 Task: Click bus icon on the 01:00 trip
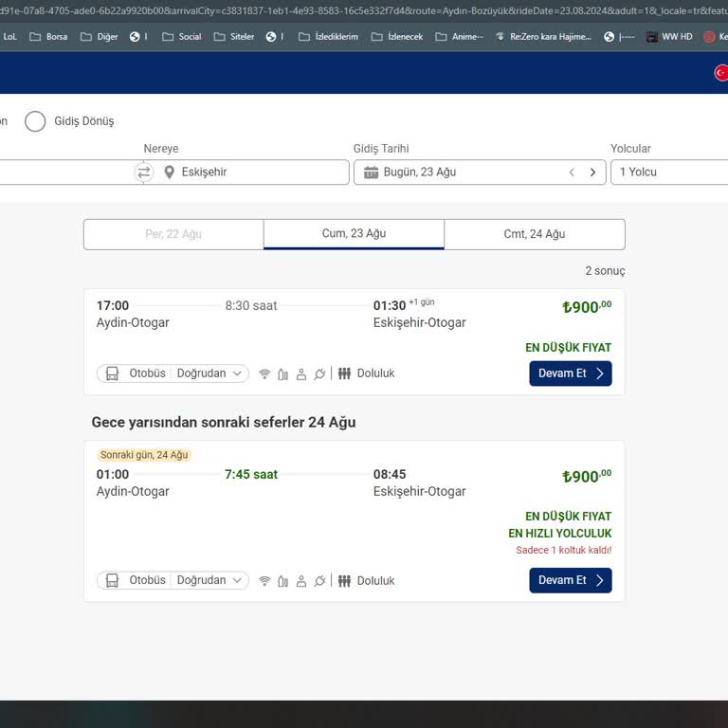point(112,580)
